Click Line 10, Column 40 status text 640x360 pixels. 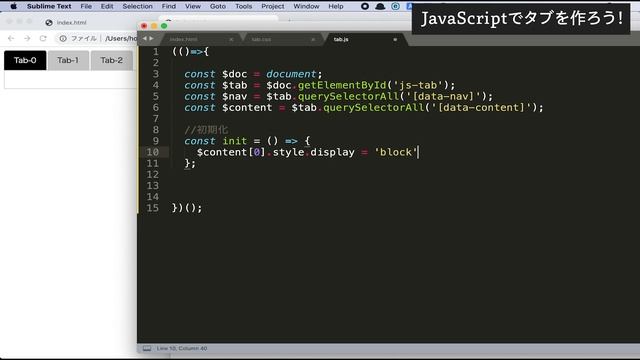(x=182, y=348)
